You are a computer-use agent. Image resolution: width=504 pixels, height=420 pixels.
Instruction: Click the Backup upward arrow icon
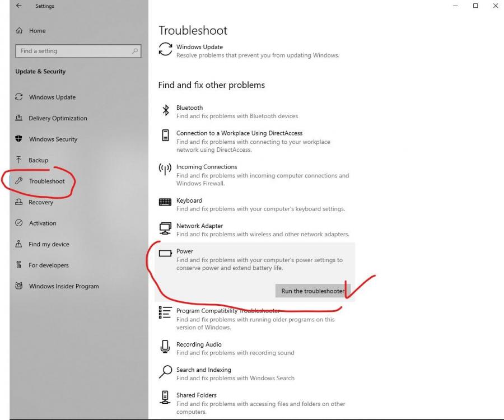pyautogui.click(x=18, y=160)
